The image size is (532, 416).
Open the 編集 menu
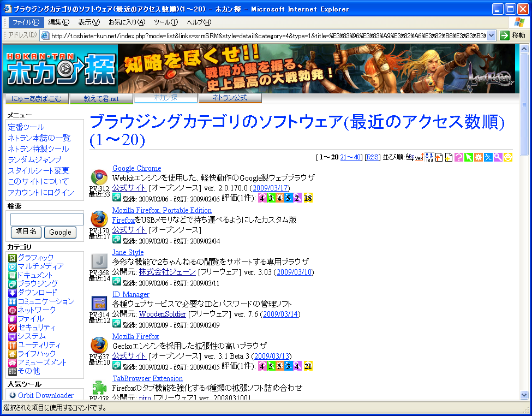(x=59, y=22)
